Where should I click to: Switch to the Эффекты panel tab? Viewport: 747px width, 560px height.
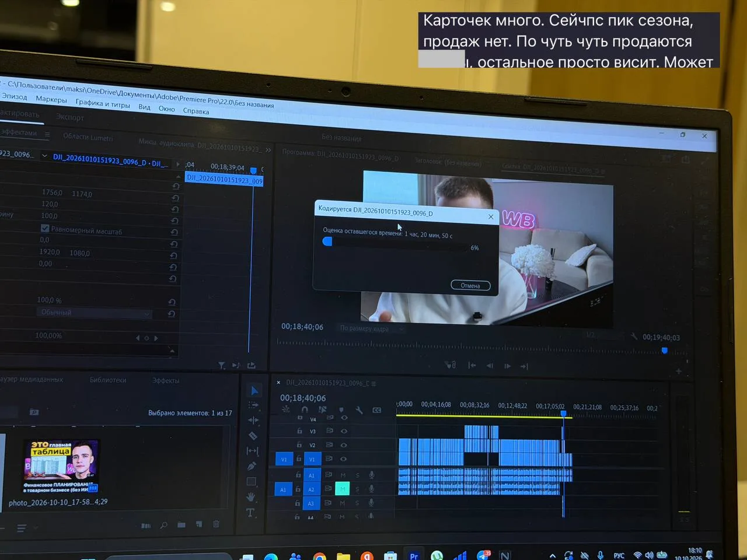tap(166, 380)
